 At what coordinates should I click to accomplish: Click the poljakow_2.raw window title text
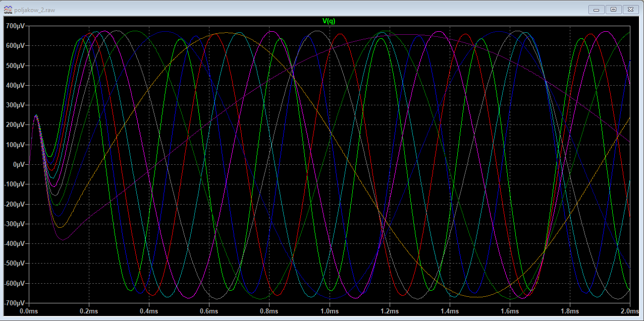[35, 9]
